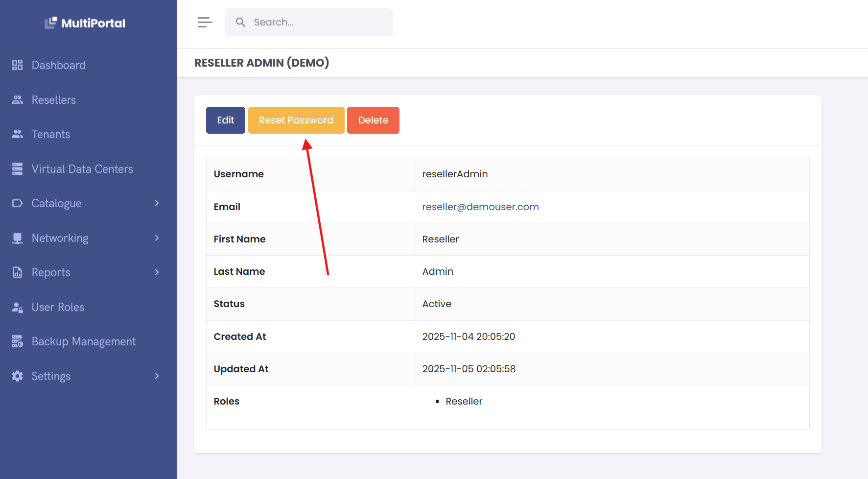Image resolution: width=868 pixels, height=479 pixels.
Task: Open the Tenants menu item
Action: 51,134
